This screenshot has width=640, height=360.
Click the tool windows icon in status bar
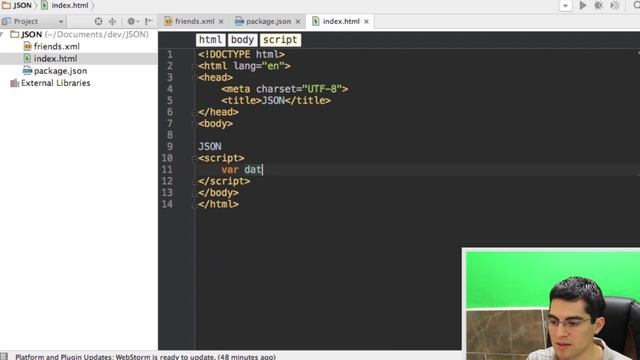coord(4,357)
